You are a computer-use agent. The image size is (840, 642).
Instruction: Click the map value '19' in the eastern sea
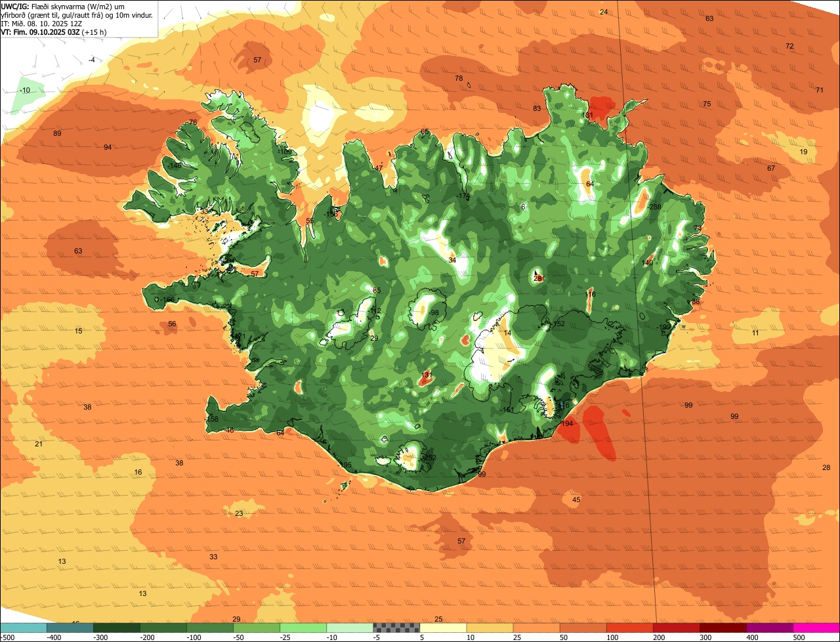(803, 152)
